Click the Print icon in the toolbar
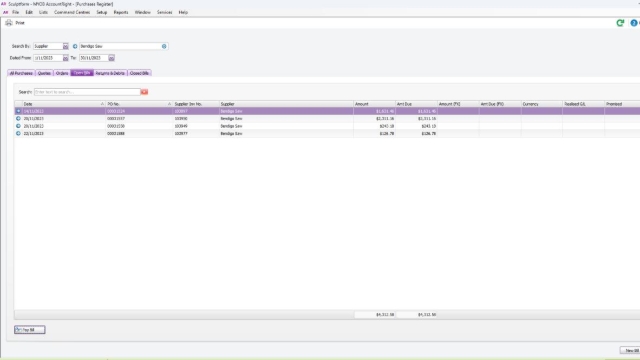 click(x=9, y=23)
